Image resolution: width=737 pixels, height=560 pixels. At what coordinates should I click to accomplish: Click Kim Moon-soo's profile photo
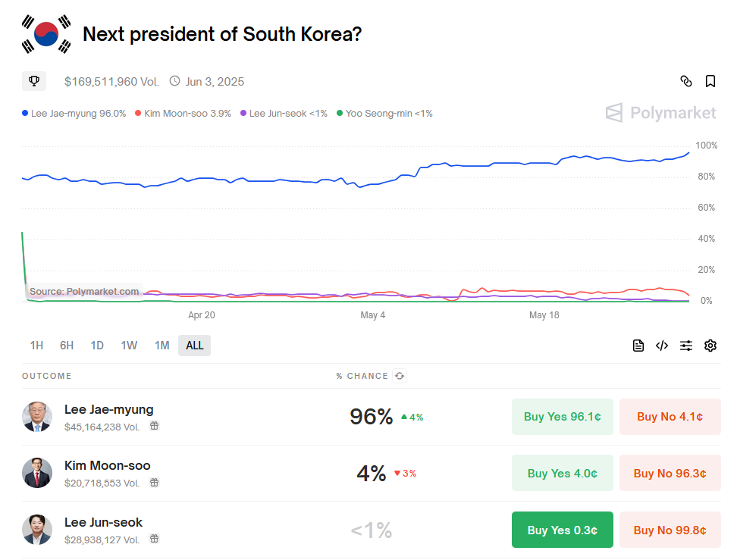(x=37, y=473)
